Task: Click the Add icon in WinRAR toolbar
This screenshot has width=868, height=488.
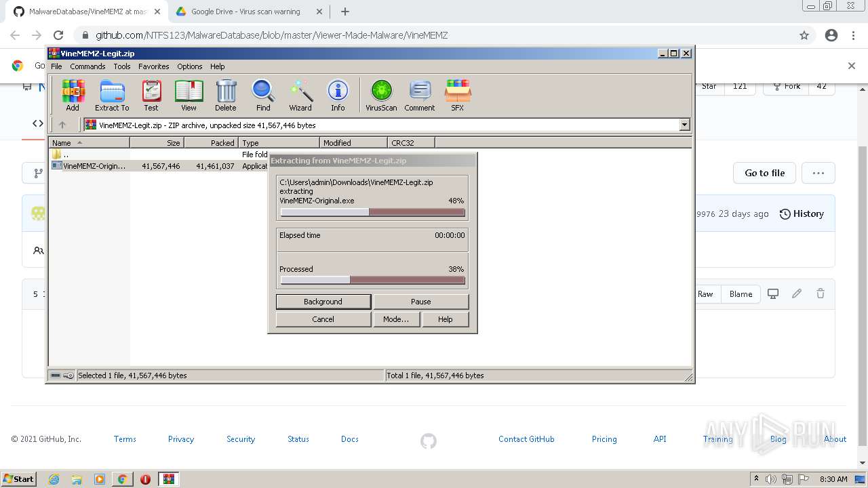Action: [x=73, y=95]
